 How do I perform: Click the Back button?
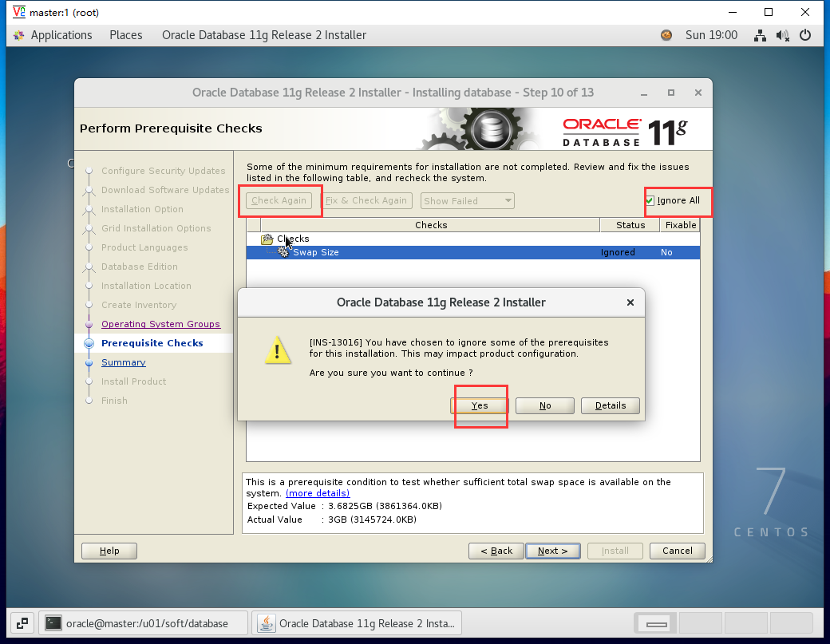click(496, 551)
